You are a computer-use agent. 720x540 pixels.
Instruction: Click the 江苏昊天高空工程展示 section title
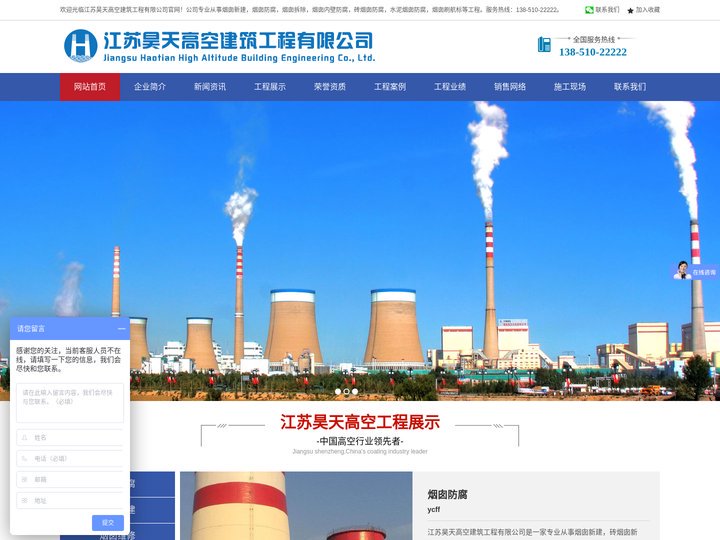360,422
